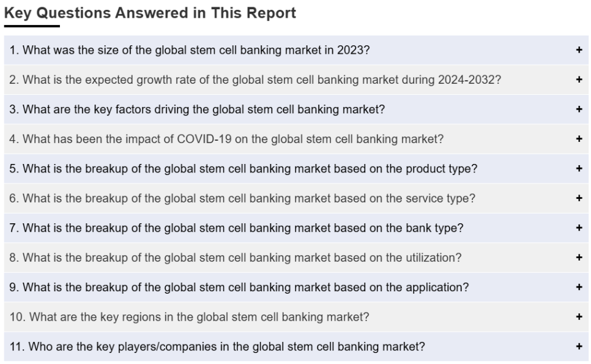Click plus icon for bank type breakup
The image size is (591, 364).
point(579,228)
